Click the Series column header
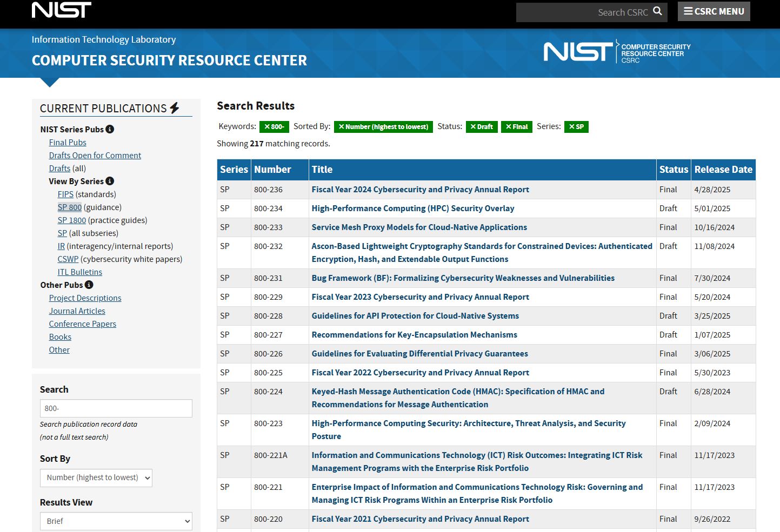This screenshot has width=780, height=532. pos(234,170)
